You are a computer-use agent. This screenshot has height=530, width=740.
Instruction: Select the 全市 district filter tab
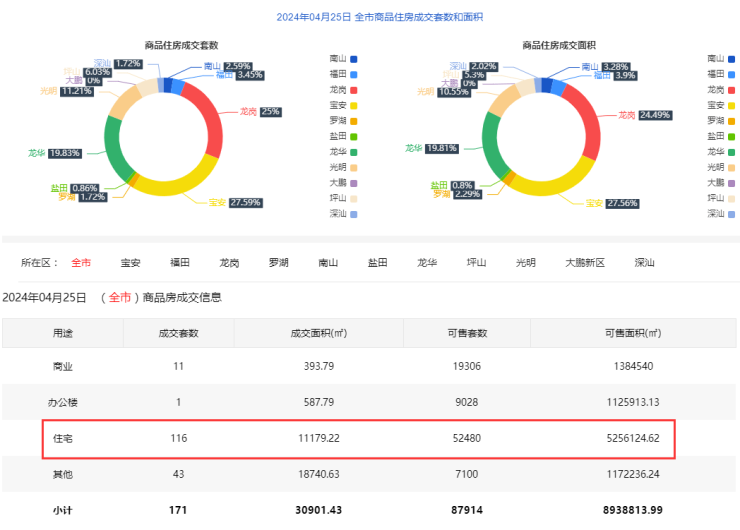click(x=81, y=263)
